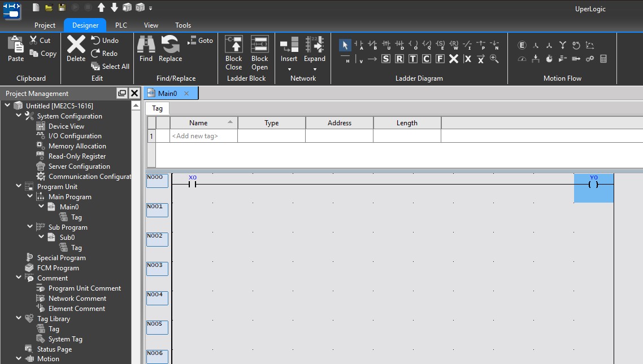Open the PLC ribbon tab
This screenshot has width=643, height=364.
point(121,25)
